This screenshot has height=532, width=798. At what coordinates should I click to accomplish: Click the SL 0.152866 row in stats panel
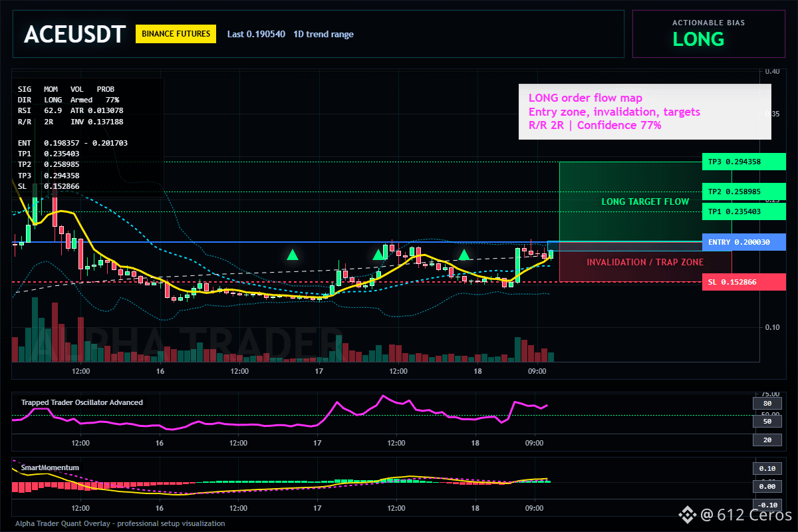click(49, 186)
